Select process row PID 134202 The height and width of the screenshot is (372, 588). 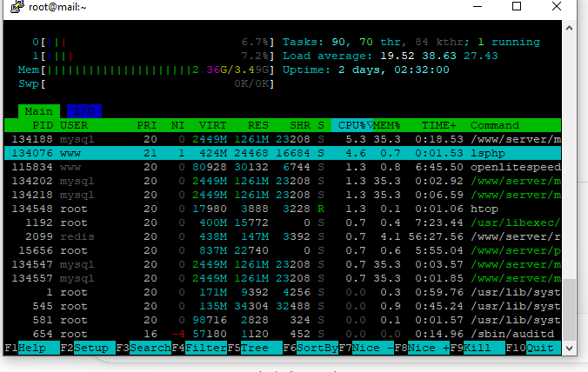pos(283,181)
